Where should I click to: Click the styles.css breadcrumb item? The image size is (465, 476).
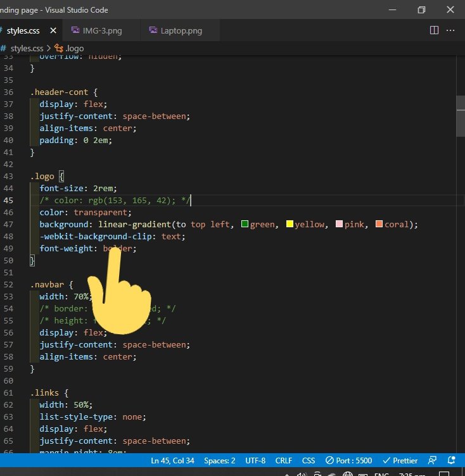pos(27,49)
